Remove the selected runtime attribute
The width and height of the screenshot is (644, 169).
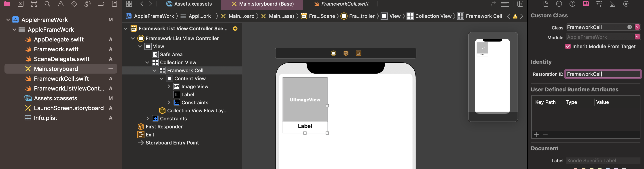(x=545, y=135)
